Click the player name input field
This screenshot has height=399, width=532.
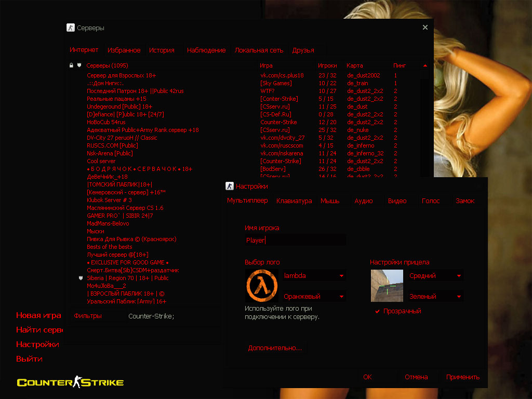(x=295, y=240)
